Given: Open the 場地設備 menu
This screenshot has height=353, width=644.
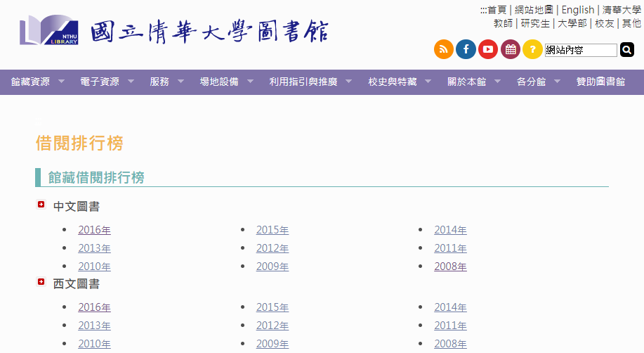Looking at the screenshot, I should (x=219, y=82).
